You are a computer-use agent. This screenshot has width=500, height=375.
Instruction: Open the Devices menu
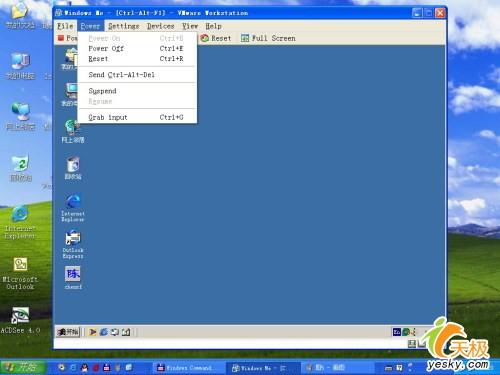click(161, 26)
